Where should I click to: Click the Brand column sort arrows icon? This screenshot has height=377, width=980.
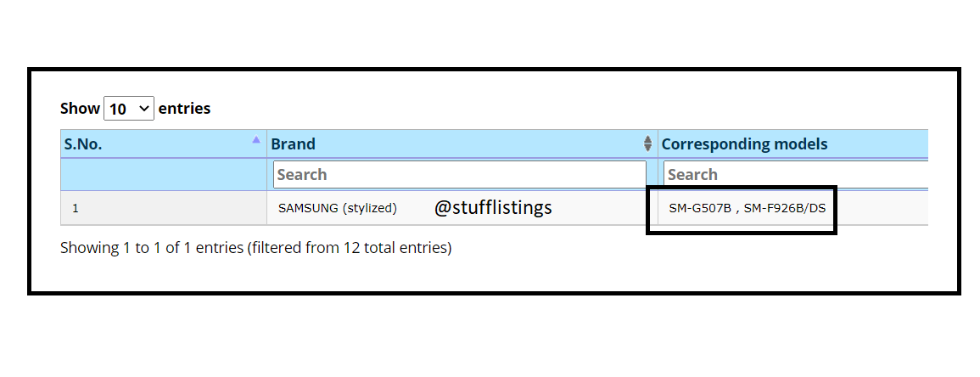coord(648,143)
